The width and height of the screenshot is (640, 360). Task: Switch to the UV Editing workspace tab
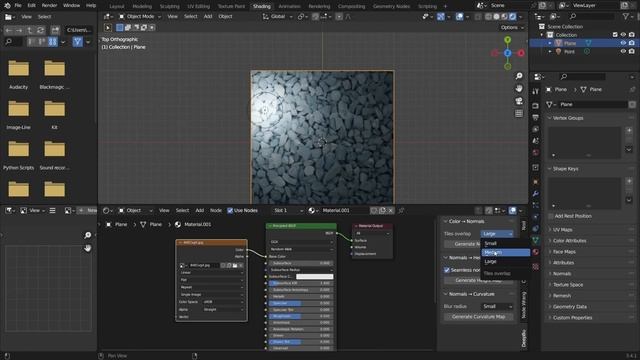(x=198, y=6)
